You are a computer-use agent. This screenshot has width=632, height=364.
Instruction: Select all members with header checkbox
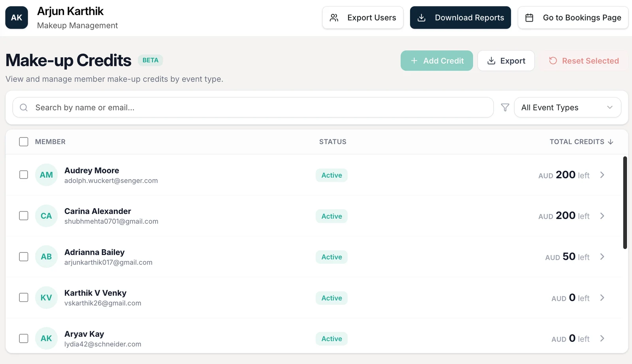click(24, 142)
